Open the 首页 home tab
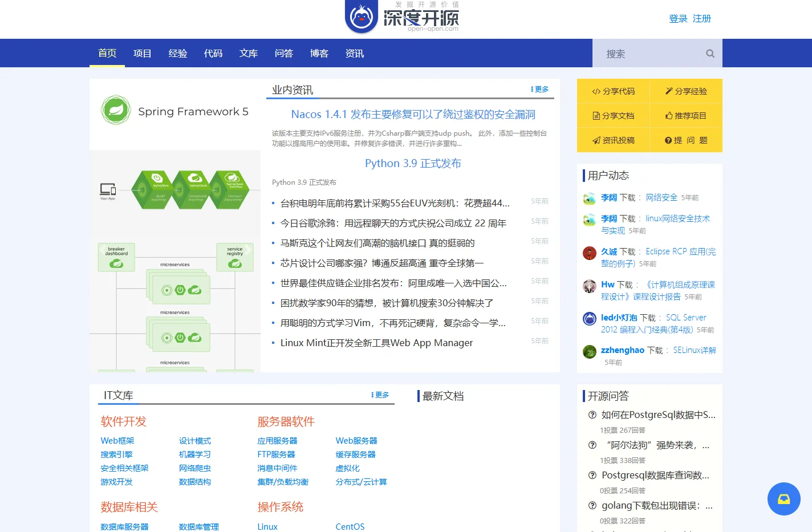This screenshot has height=532, width=812. pyautogui.click(x=107, y=53)
